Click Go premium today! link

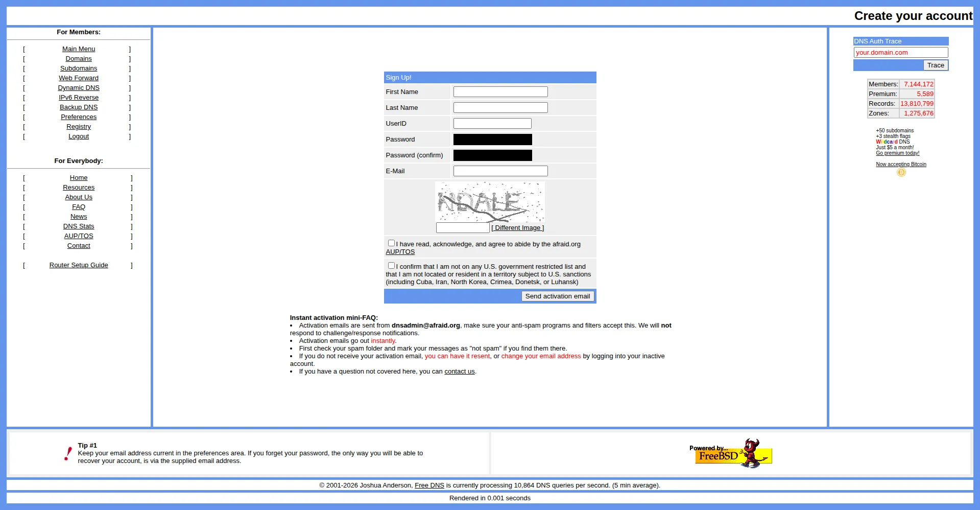pyautogui.click(x=898, y=153)
